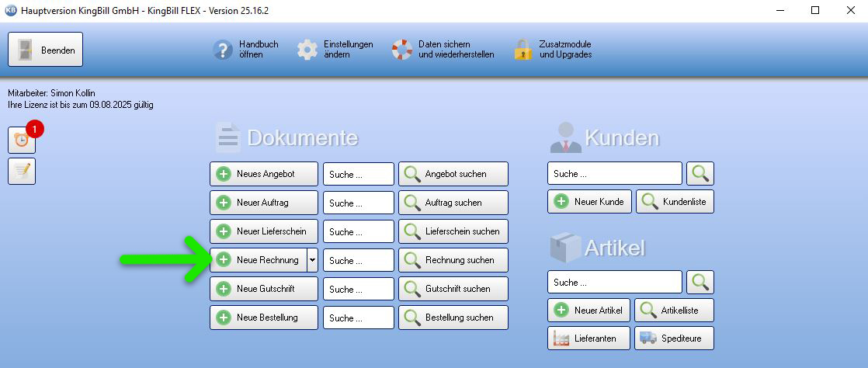Maximize the KingBill window
This screenshot has width=868, height=368.
tap(815, 10)
